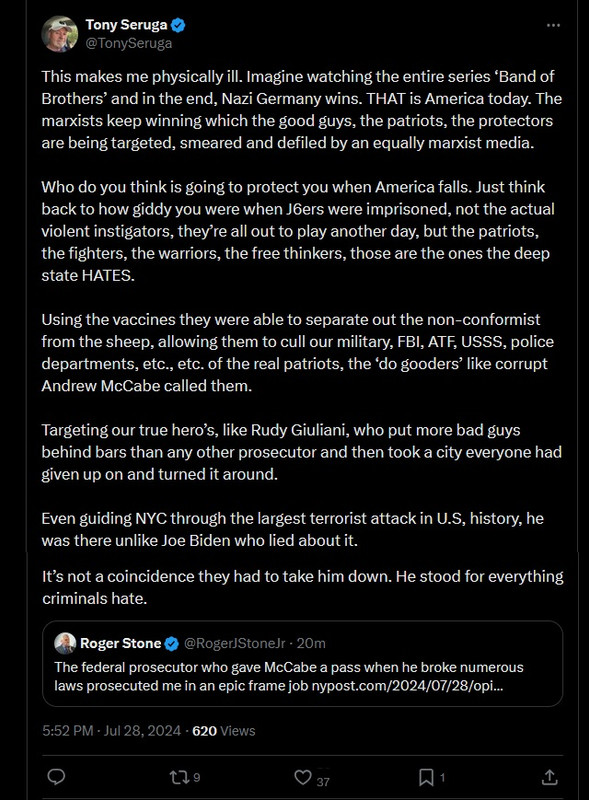Click the Roger Stone name in quoted tweet
Viewport: 589px width, 800px height.
click(120, 643)
